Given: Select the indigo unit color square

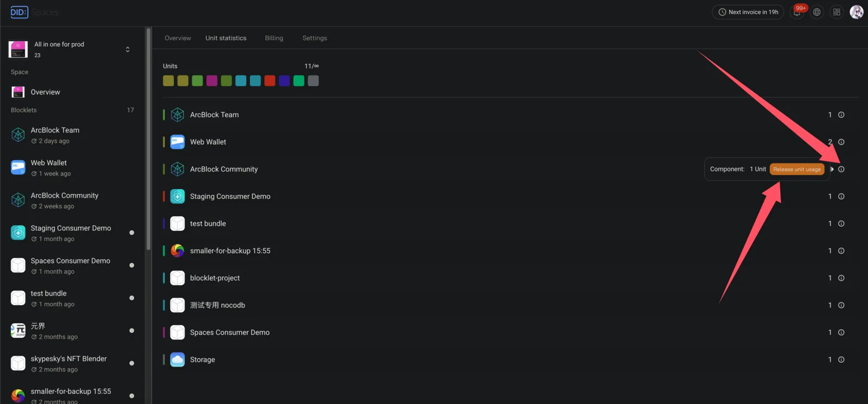Looking at the screenshot, I should click(x=284, y=81).
